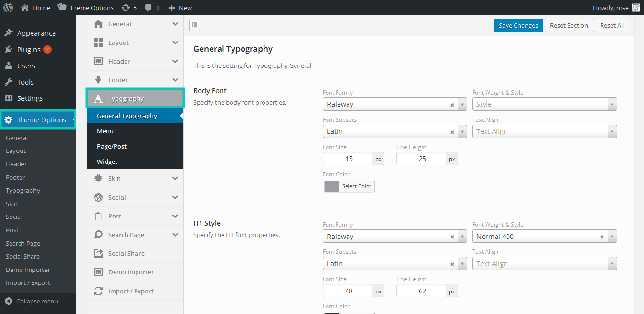
Task: Click the Skin starburst icon
Action: click(x=98, y=178)
